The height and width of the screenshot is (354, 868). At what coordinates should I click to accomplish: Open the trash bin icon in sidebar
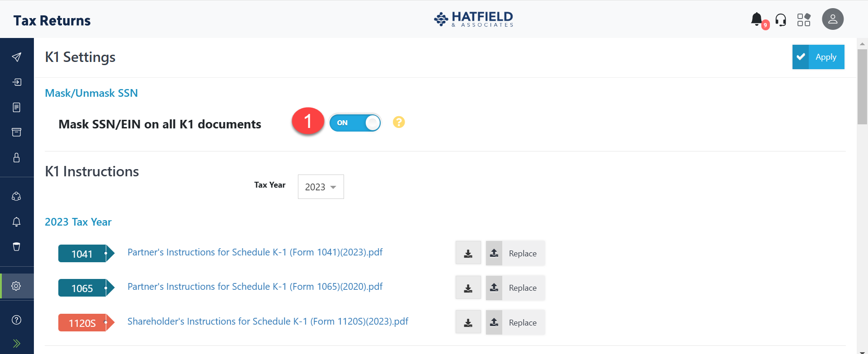[x=17, y=247]
